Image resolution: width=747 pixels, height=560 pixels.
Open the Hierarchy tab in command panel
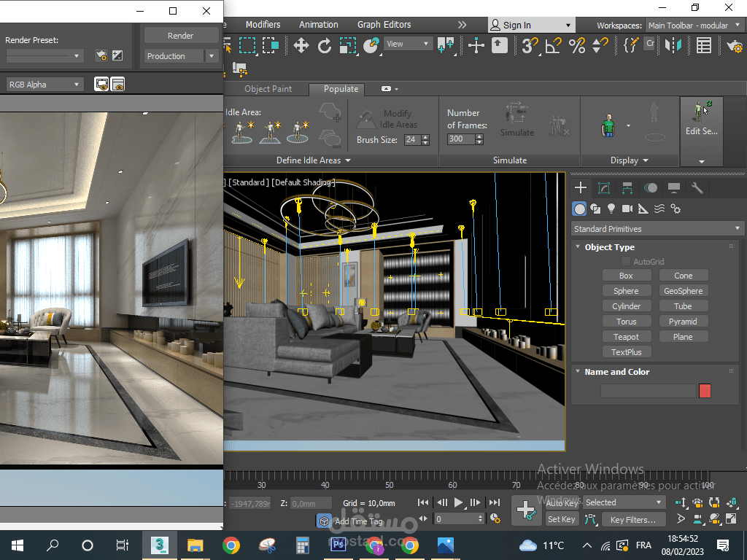627,187
